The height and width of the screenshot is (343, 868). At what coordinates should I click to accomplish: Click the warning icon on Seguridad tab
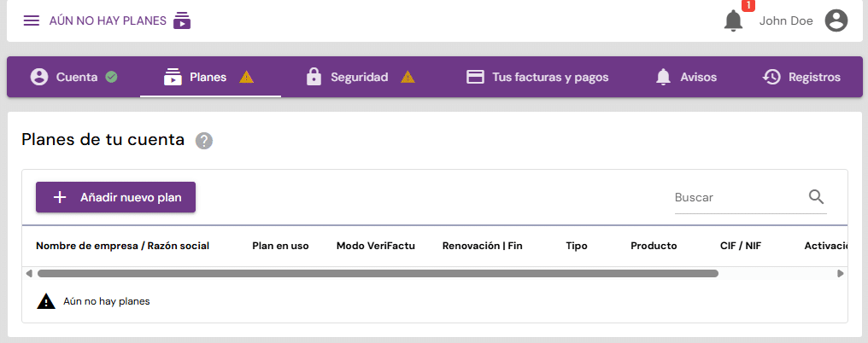(408, 77)
